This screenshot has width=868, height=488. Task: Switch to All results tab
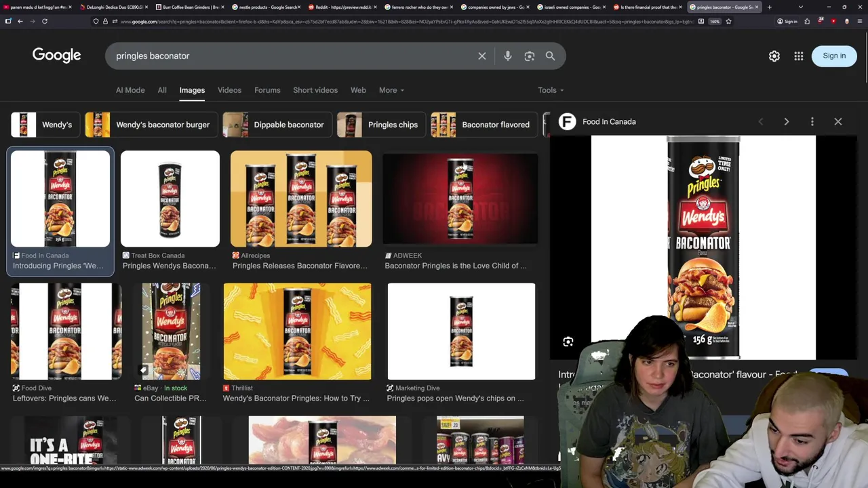162,90
